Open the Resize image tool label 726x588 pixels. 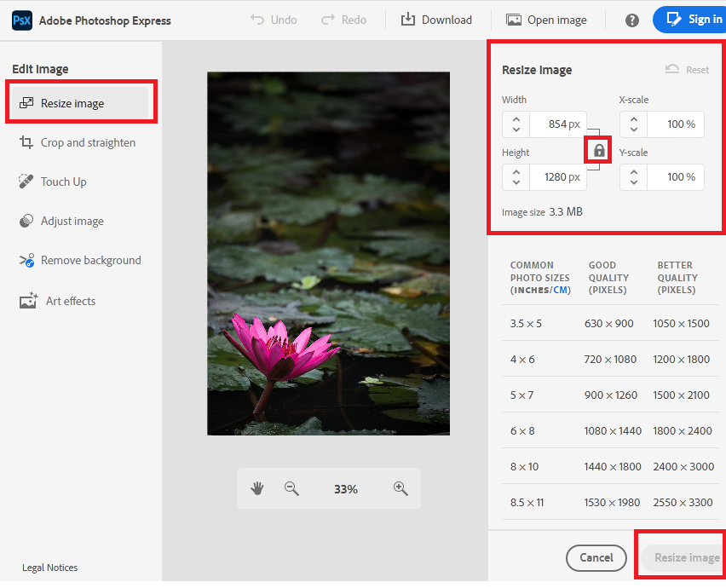tap(72, 103)
